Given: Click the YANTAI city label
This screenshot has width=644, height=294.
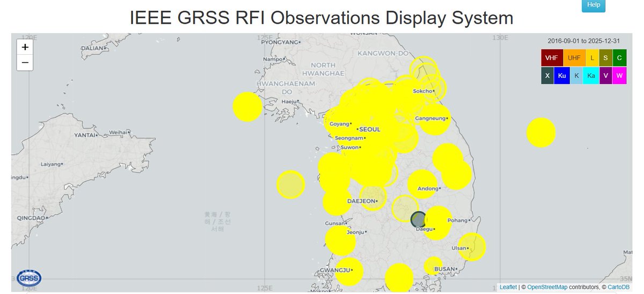Looking at the screenshot, I should coord(85,136).
